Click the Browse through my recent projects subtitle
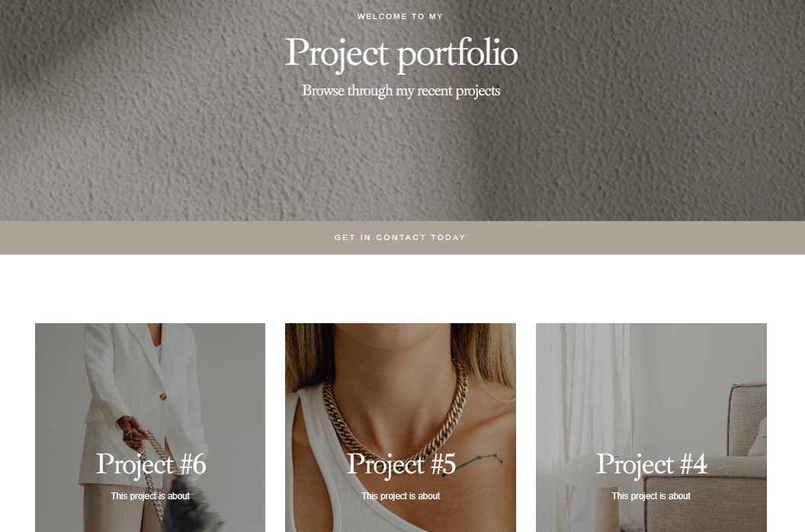Screen dimensions: 805x532 tap(401, 91)
